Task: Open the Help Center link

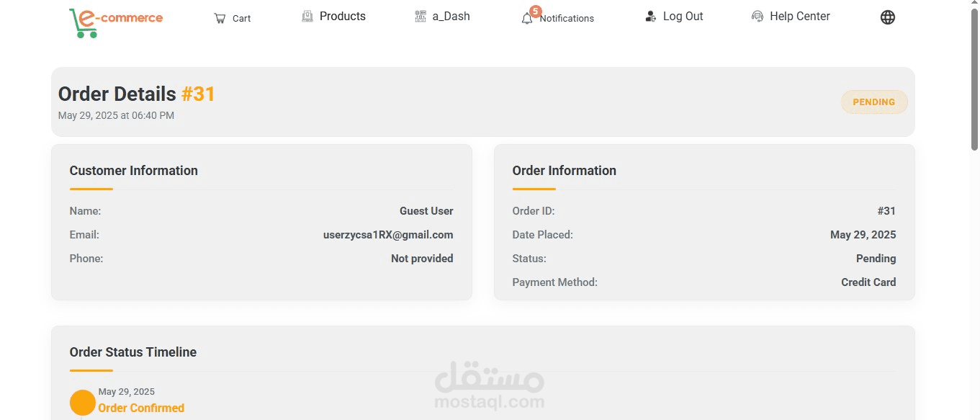Action: (x=799, y=16)
